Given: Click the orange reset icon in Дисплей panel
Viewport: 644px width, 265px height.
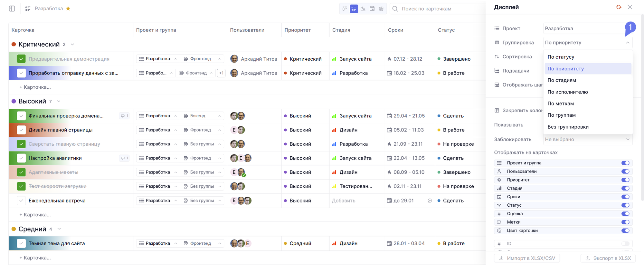Looking at the screenshot, I should pyautogui.click(x=618, y=7).
